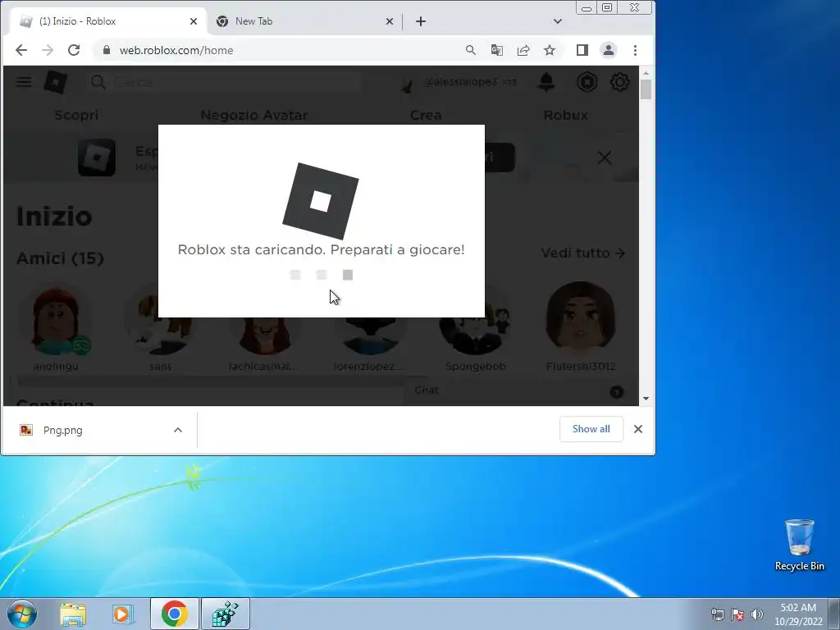Close the Inizio - Roblox tab
Screen dimensions: 840x630
pos(194,21)
